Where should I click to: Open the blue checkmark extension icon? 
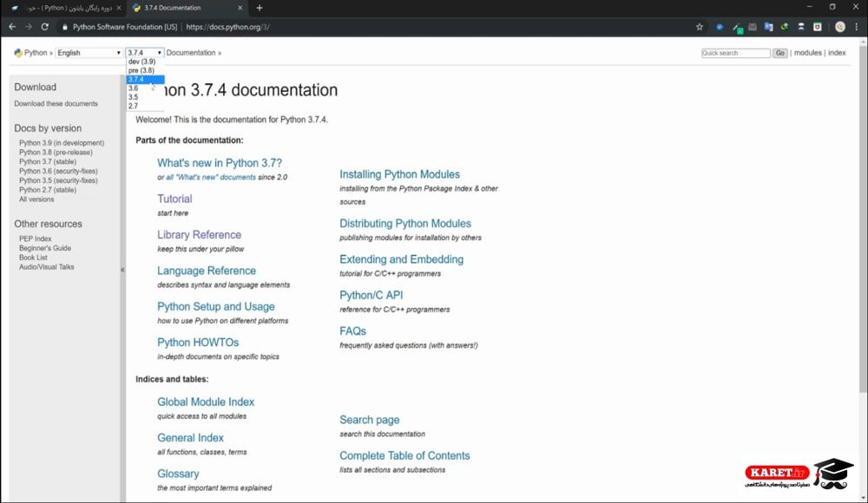pyautogui.click(x=719, y=27)
